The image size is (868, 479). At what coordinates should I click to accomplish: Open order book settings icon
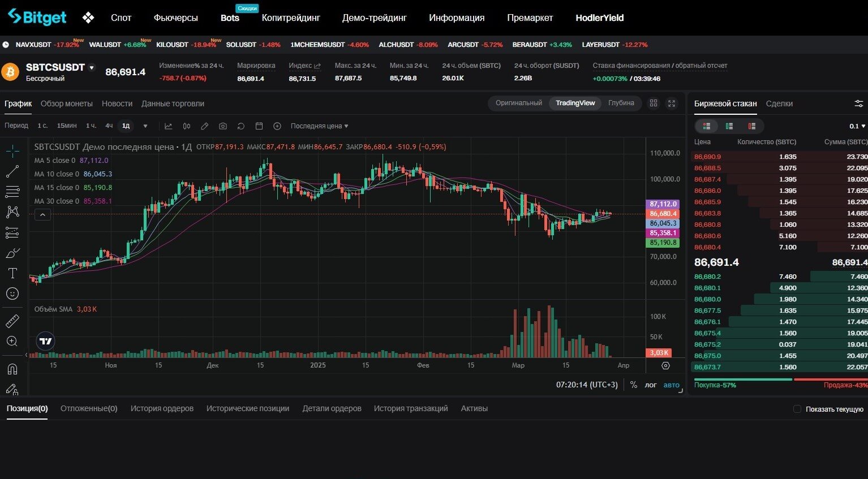[x=858, y=103]
